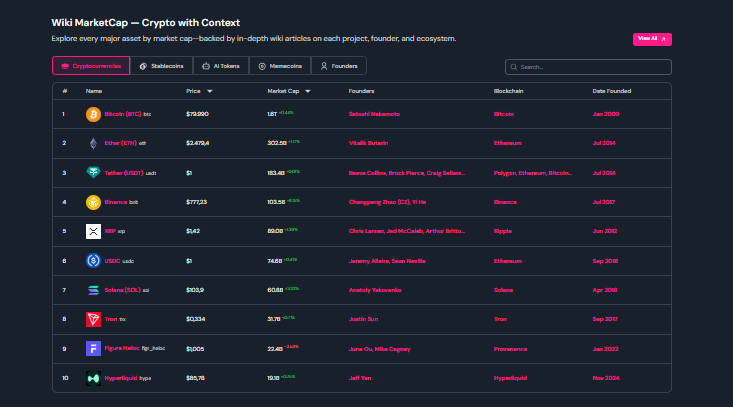Click the View All button

pyautogui.click(x=652, y=39)
